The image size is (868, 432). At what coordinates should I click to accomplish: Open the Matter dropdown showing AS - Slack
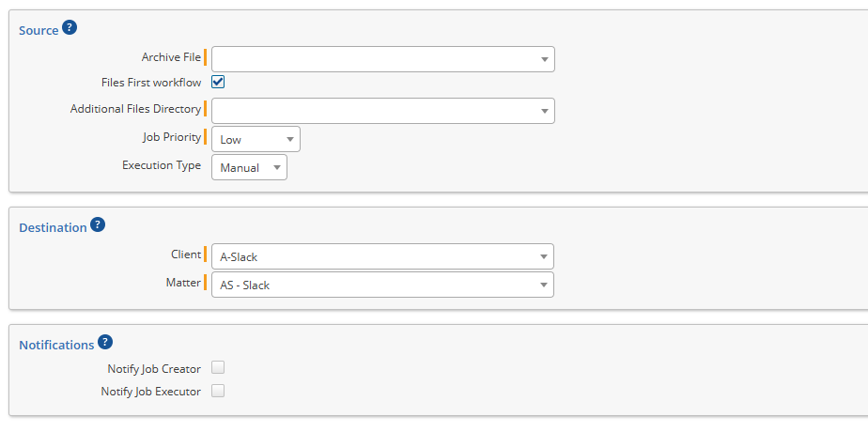[382, 285]
